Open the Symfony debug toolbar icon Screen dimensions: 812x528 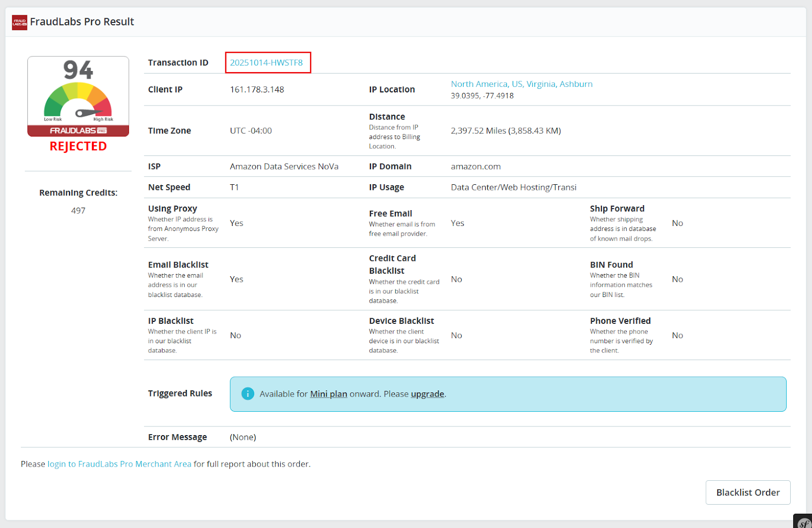[803, 522]
